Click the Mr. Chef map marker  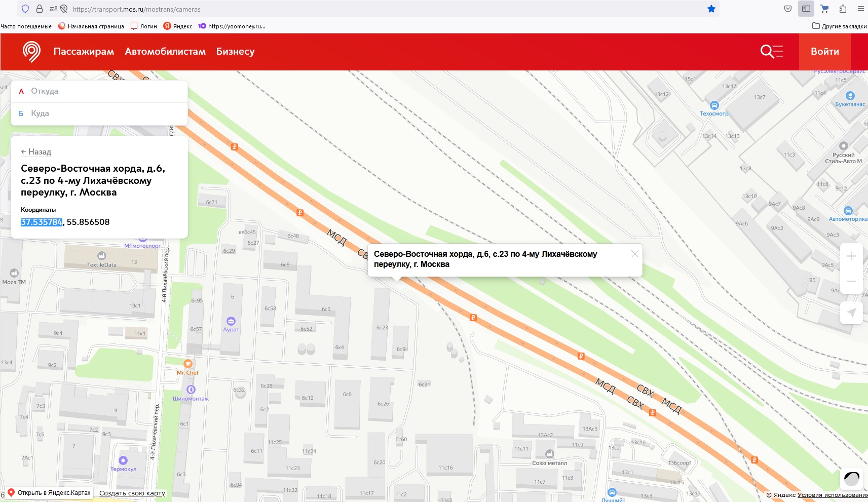[x=188, y=364]
